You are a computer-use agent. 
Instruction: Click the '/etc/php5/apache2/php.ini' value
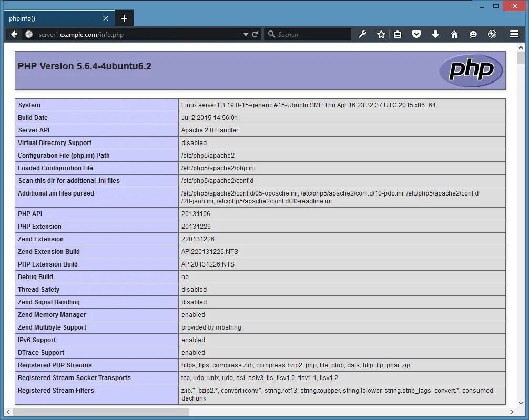(218, 168)
